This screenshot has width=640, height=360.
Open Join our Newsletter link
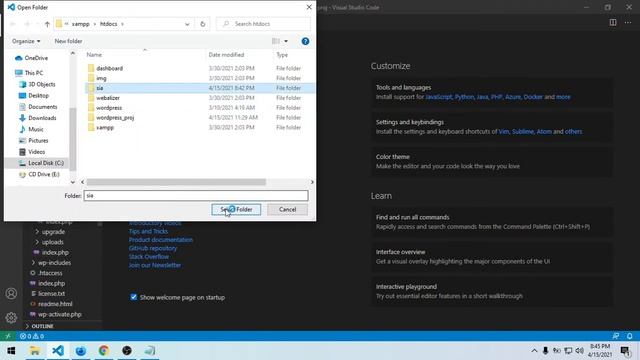click(x=155, y=265)
